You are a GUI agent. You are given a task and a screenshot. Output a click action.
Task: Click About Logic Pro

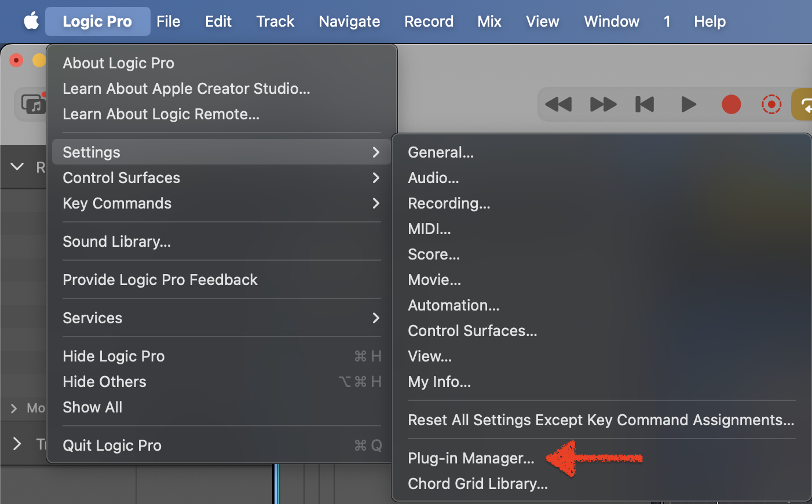pyautogui.click(x=118, y=63)
